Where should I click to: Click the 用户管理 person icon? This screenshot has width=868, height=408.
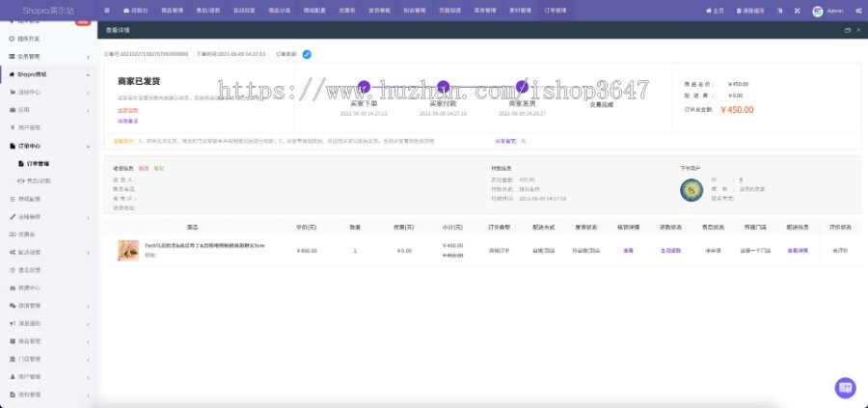[13, 377]
